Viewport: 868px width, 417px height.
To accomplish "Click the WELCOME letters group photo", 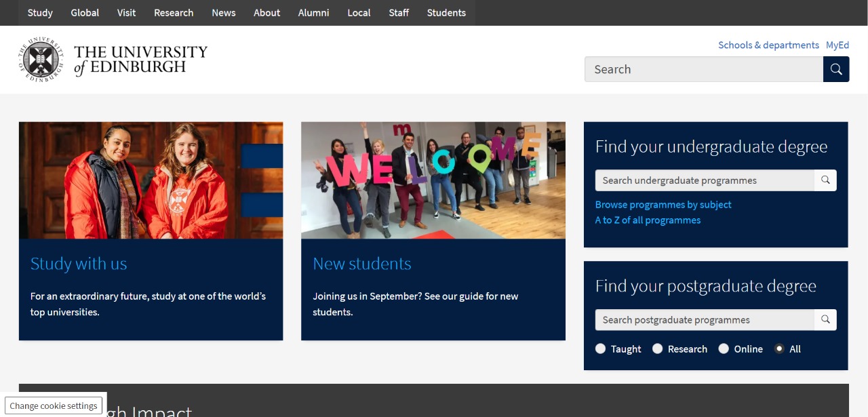I will click(x=433, y=180).
